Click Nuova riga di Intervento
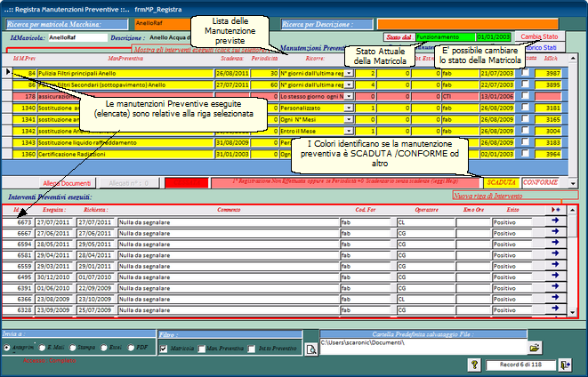Image resolution: width=588 pixels, height=377 pixels. tap(515, 196)
